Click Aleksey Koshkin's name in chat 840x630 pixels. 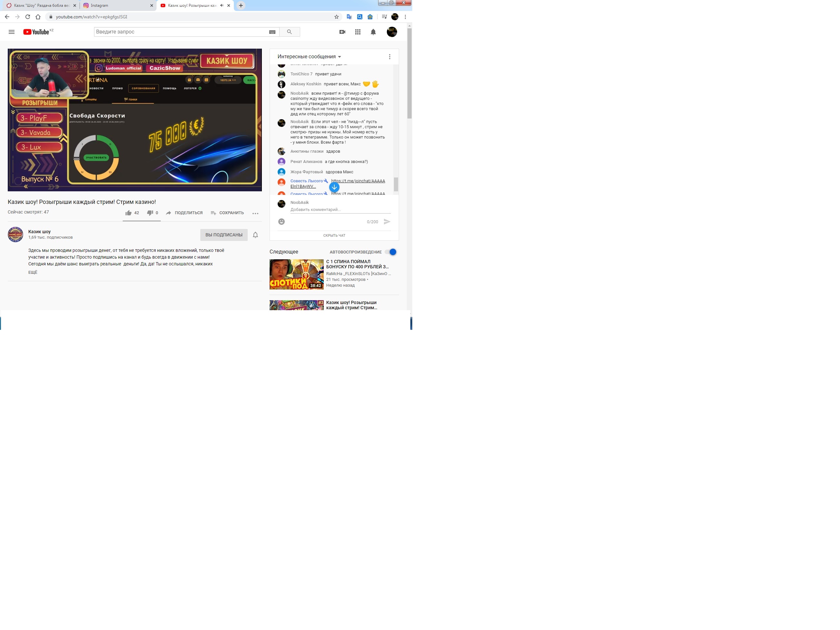coord(306,84)
